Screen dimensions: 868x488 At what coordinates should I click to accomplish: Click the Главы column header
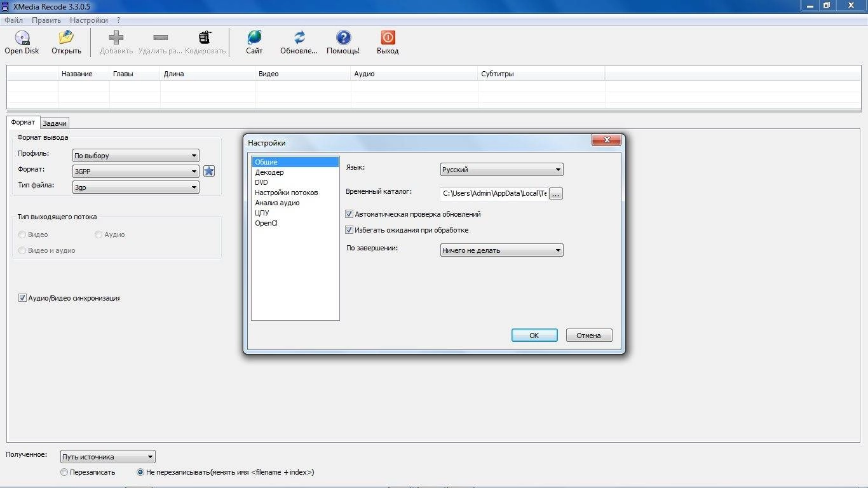point(135,74)
